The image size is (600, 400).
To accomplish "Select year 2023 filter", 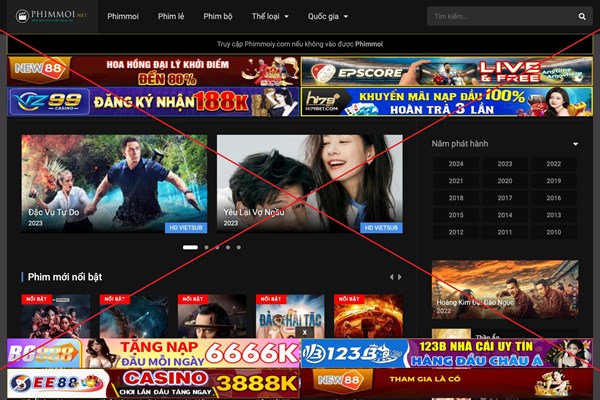I will click(505, 164).
